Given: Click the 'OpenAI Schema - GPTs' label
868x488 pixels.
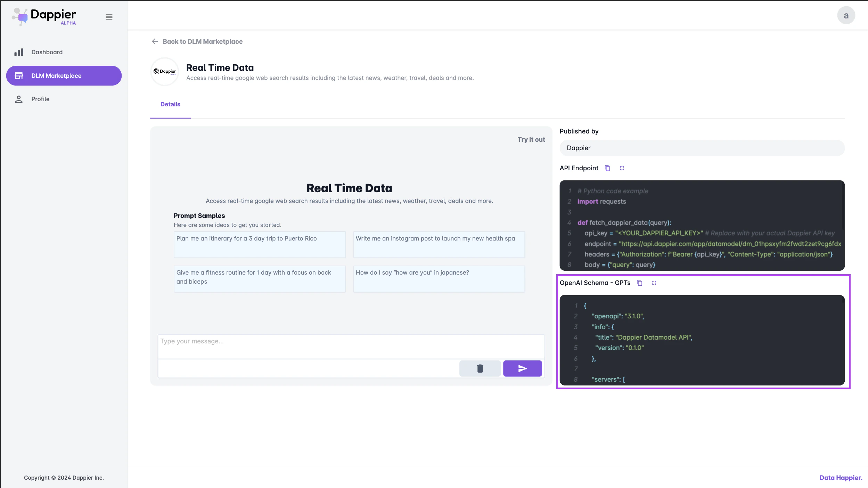Looking at the screenshot, I should [x=595, y=283].
